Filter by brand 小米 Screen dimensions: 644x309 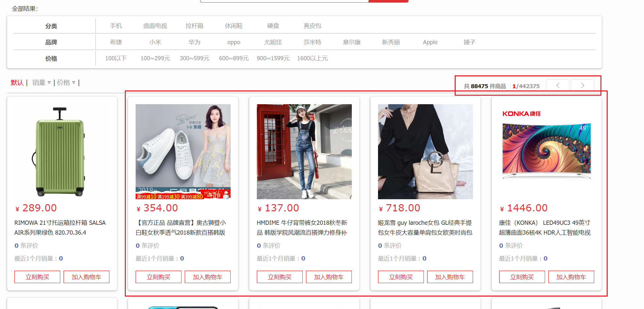tap(155, 42)
